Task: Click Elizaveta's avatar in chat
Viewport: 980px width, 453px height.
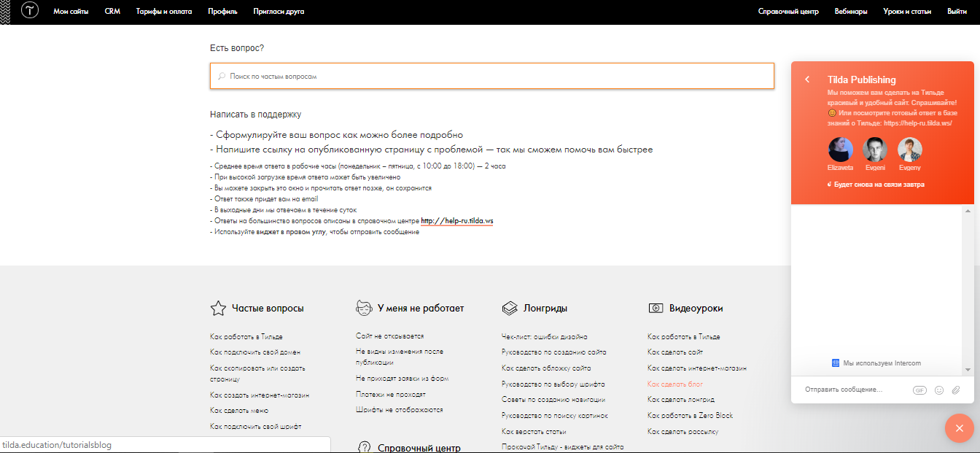Action: coord(841,150)
